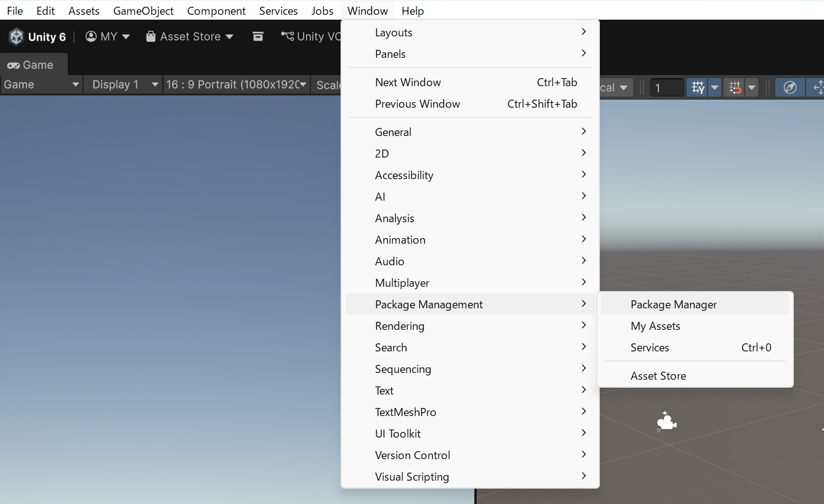Click the Unity 6 logo icon
824x504 pixels.
[x=16, y=37]
